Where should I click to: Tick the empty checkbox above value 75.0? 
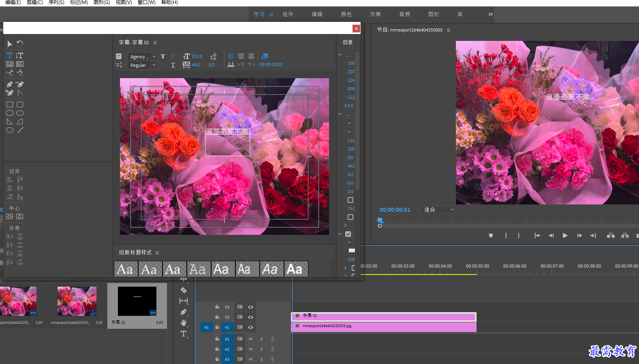(350, 200)
